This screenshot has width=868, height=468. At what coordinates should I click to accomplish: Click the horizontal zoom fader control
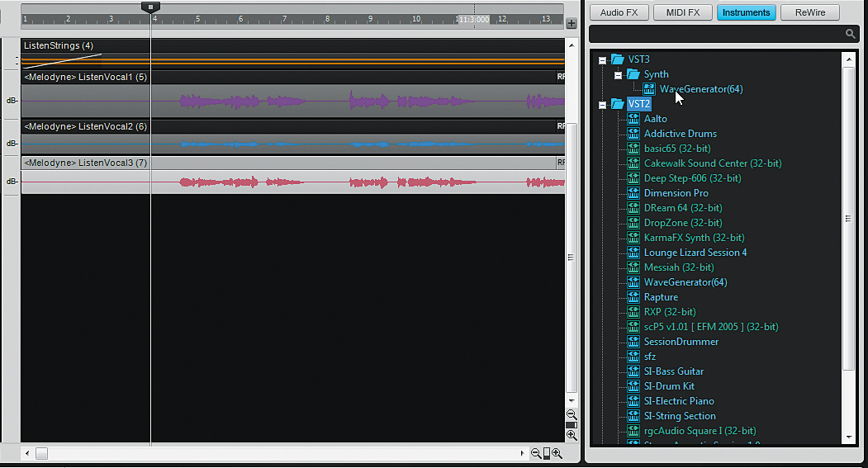[x=547, y=454]
